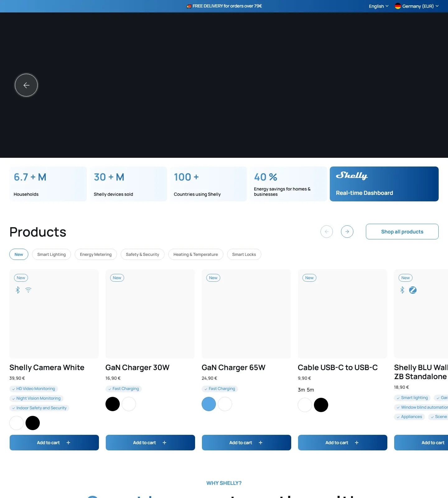Viewport: 448px width, 498px height.
Task: Click the Window blind automation tag
Action: [421, 407]
